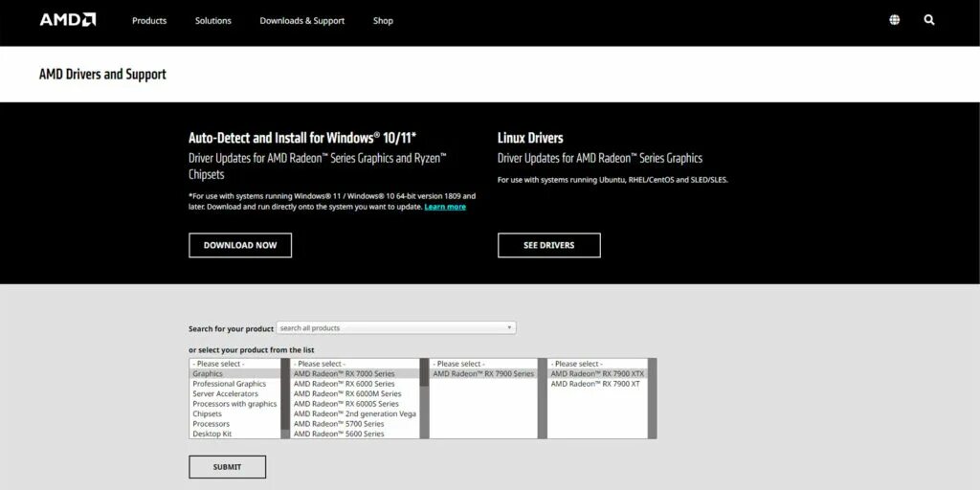Open the Solutions menu

tap(213, 21)
